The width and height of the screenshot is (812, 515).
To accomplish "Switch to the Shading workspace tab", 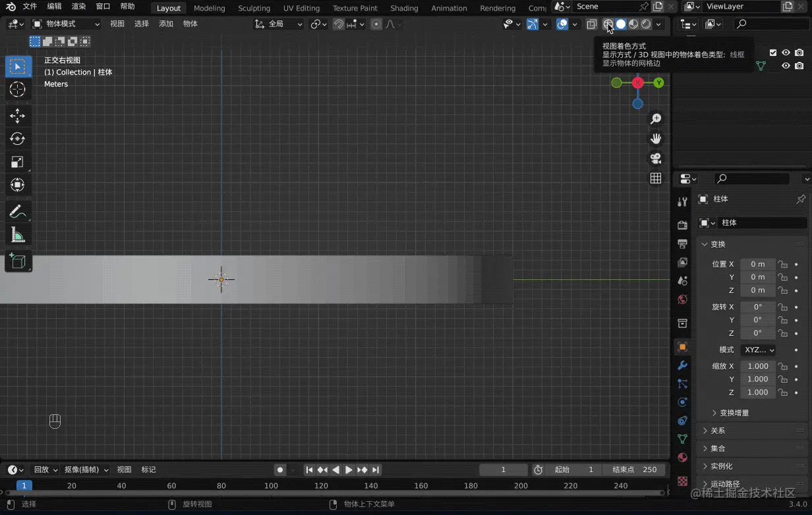I will click(404, 8).
